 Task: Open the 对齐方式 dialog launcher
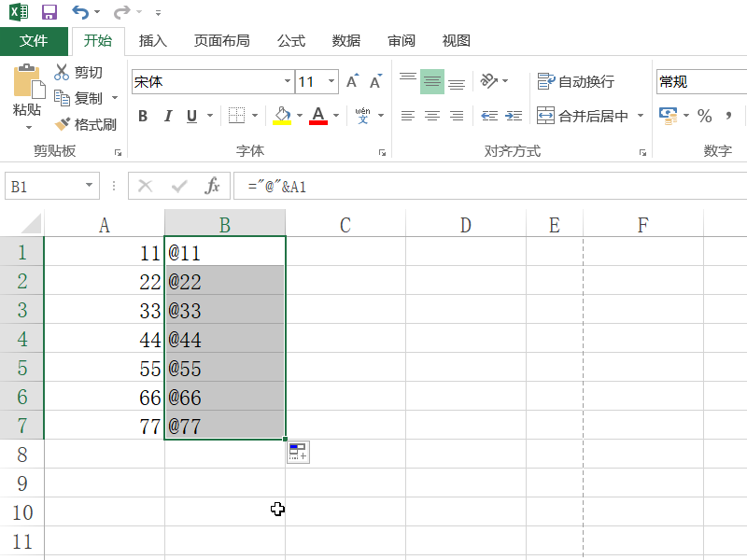[642, 152]
